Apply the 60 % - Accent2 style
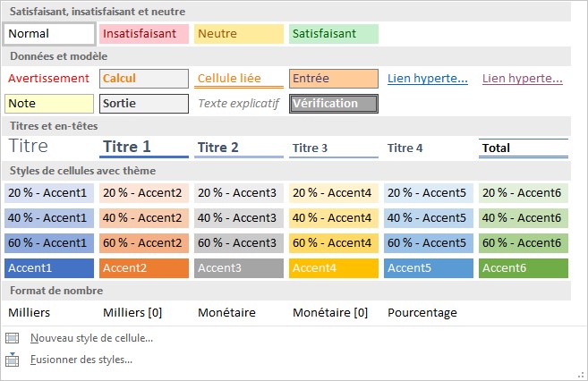The height and width of the screenshot is (381, 588). (144, 242)
